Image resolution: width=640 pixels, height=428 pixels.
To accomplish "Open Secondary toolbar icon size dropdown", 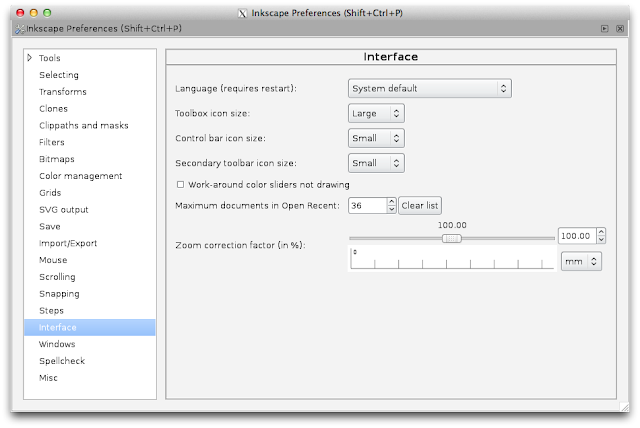I will (x=376, y=163).
